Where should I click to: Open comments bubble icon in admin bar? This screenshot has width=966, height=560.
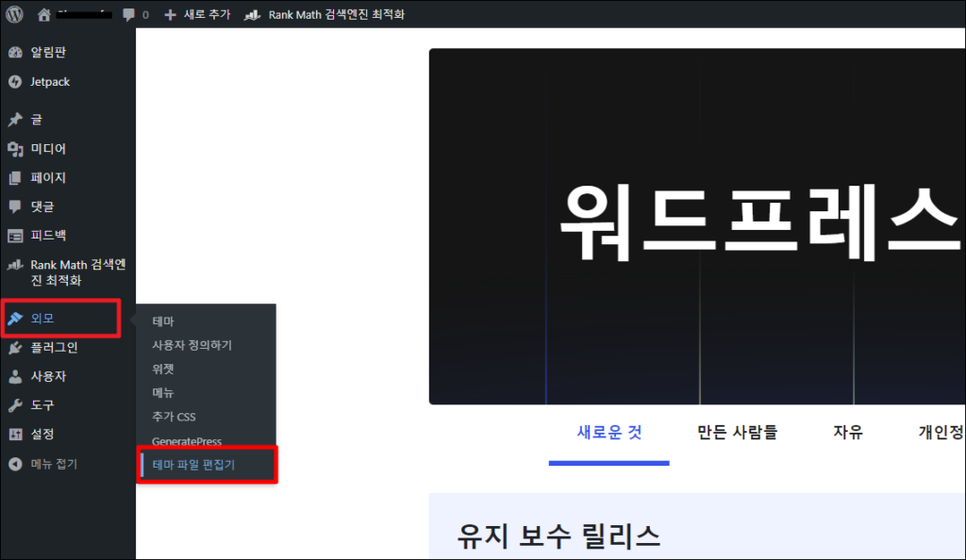(x=128, y=15)
